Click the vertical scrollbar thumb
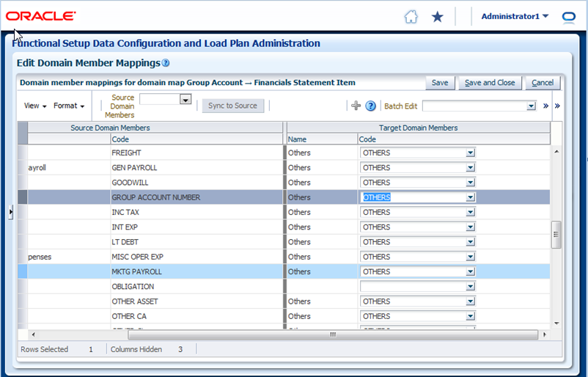 (556, 235)
